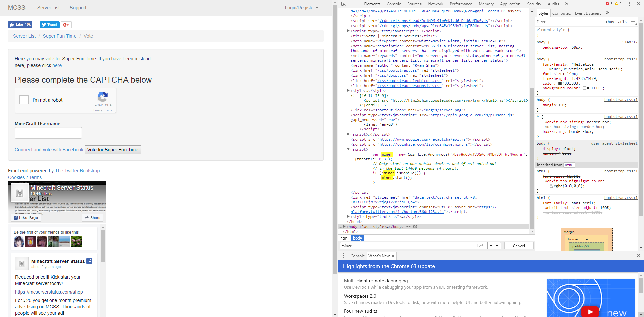Open DevTools more options menu icon
The height and width of the screenshot is (317, 644).
(629, 4)
